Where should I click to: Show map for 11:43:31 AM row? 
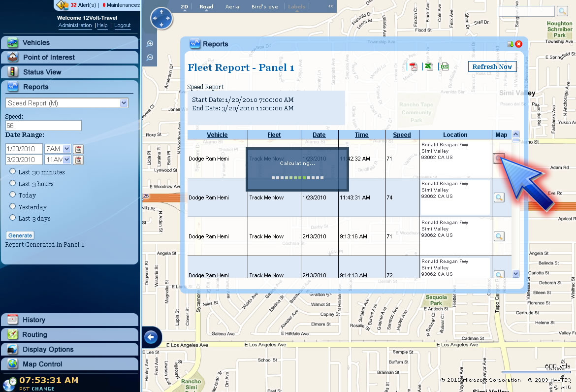[x=499, y=197]
